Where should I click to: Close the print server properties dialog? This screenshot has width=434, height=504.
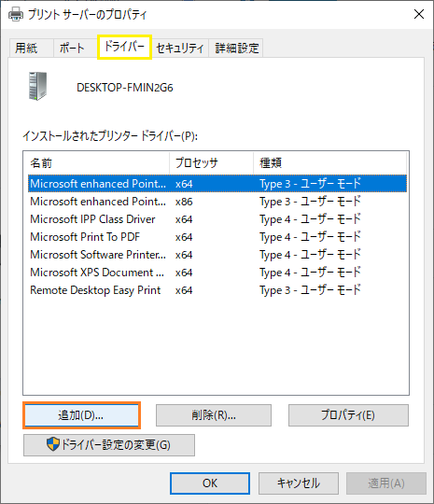coord(419,14)
